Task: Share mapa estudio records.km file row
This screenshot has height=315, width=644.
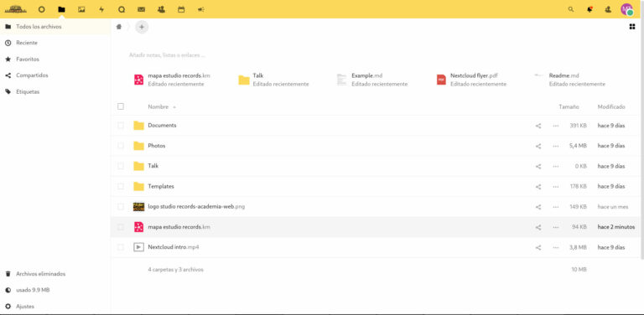Action: pos(538,227)
